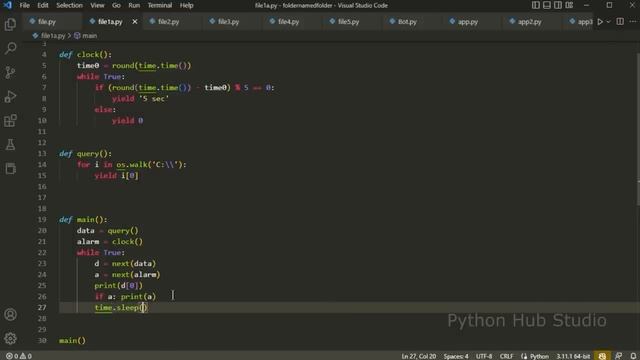The width and height of the screenshot is (640, 360).
Task: Click line number 13 in gutter
Action: [42, 153]
